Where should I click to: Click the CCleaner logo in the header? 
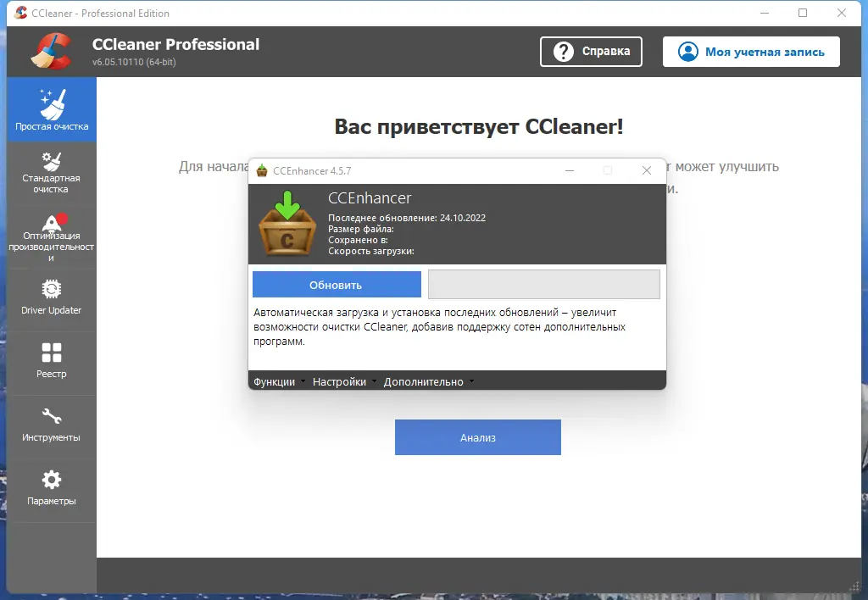pos(51,51)
